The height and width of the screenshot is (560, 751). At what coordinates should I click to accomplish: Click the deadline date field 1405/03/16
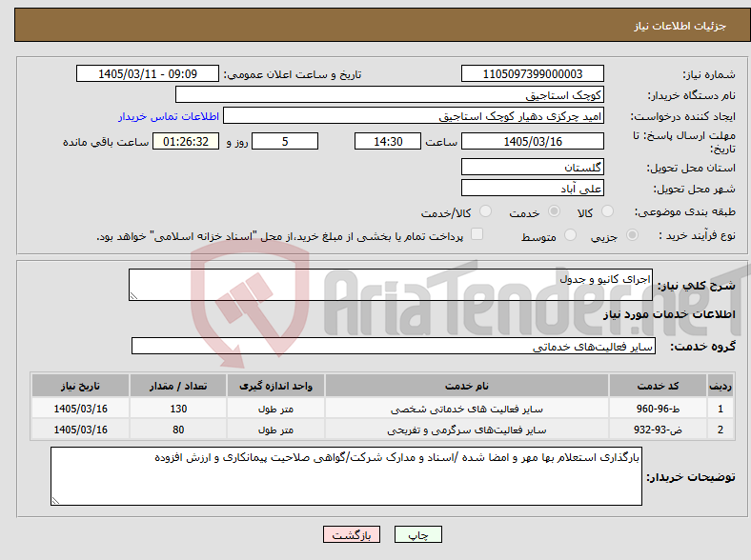[x=532, y=141]
